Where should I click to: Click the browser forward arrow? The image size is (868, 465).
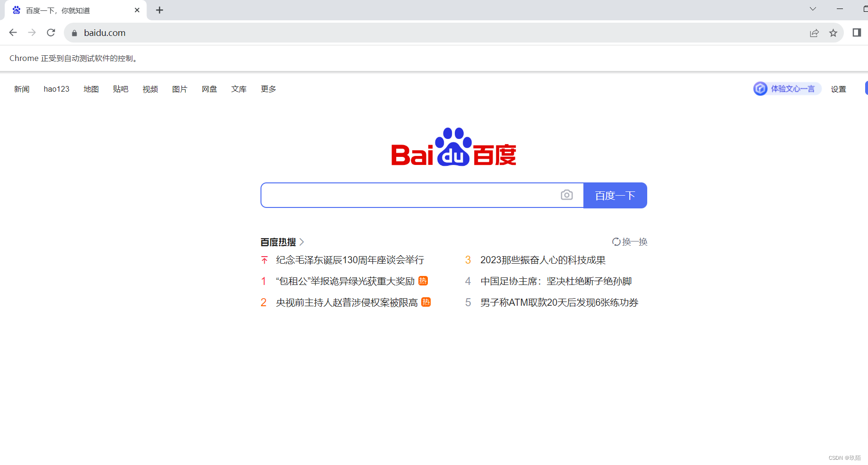[32, 33]
